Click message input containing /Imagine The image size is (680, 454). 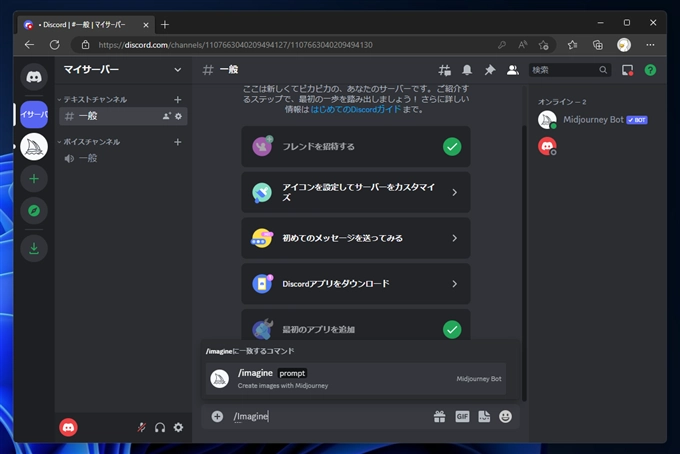[x=330, y=416]
